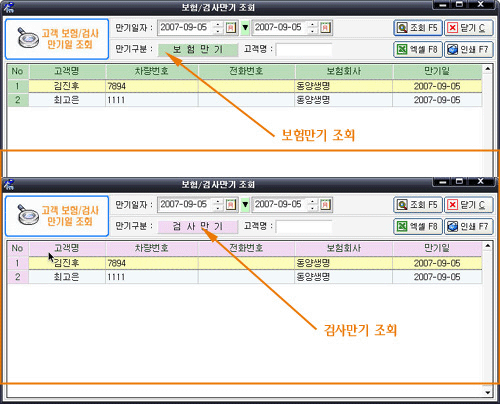Click scroll-down arrow of lower table scrollbar
The image size is (500, 404).
tap(488, 393)
